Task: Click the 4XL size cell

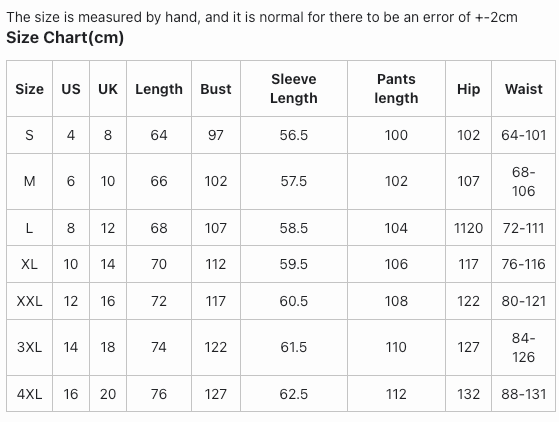Action: click(29, 394)
